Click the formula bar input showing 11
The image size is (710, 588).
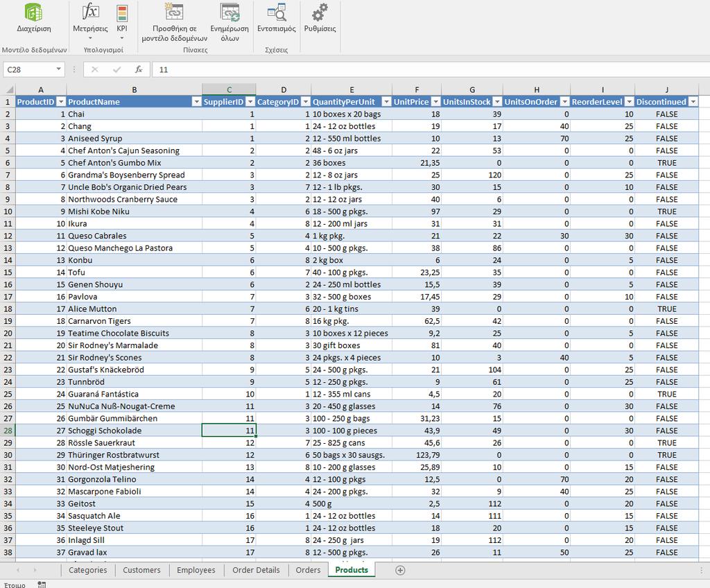(x=430, y=69)
